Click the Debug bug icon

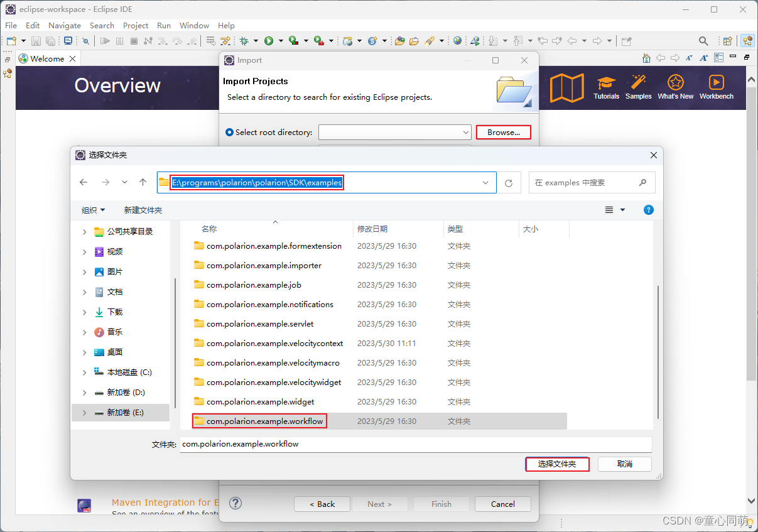click(x=244, y=41)
